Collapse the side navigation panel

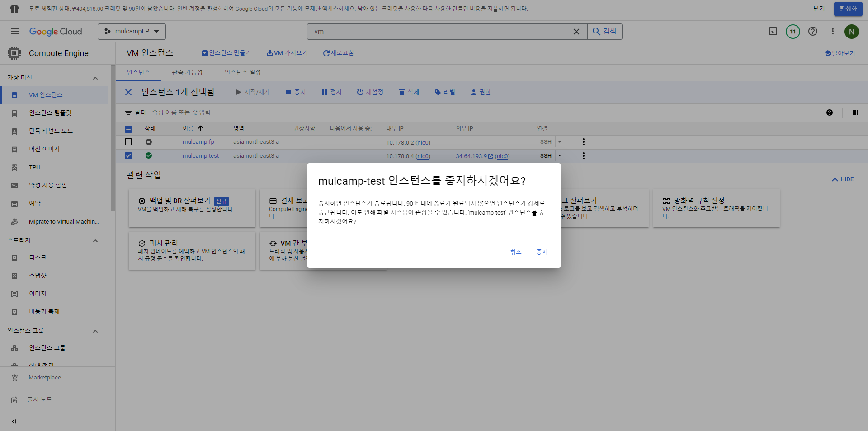click(14, 421)
